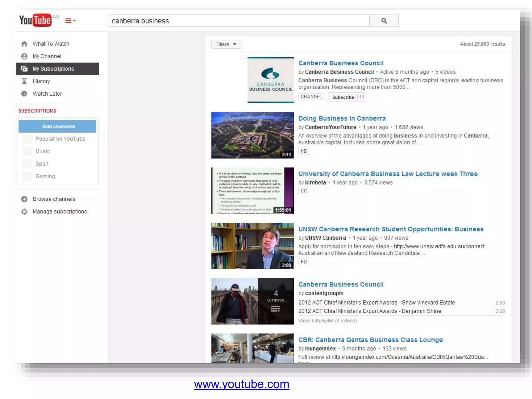Open University of Canberra Business Law Lecture link
The image size is (532, 399).
[388, 174]
